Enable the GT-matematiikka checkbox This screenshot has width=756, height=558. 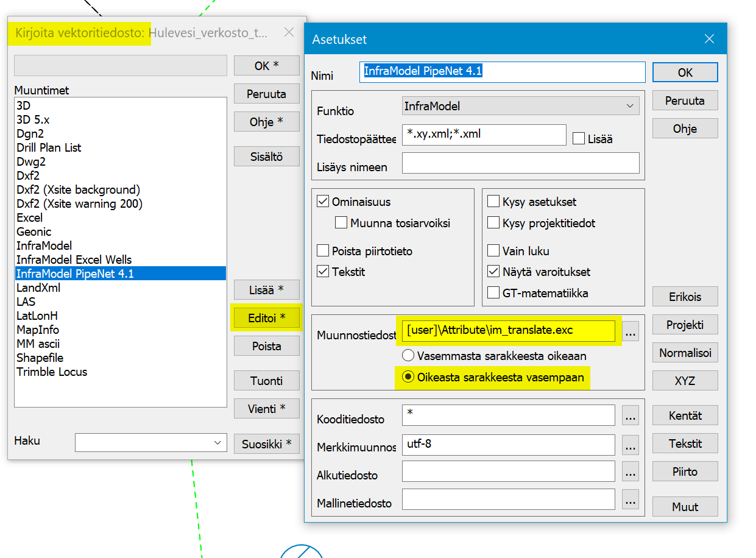coord(493,293)
